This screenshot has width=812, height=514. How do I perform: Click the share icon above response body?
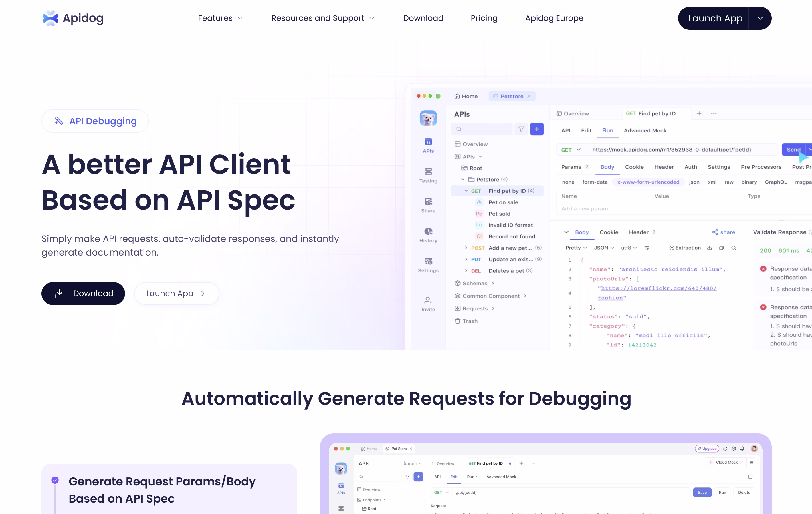[x=715, y=232]
